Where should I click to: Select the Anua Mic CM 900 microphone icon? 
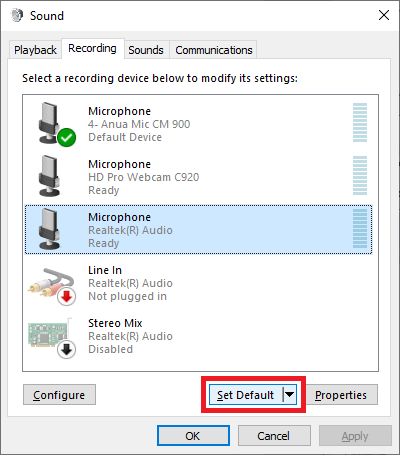coord(49,123)
